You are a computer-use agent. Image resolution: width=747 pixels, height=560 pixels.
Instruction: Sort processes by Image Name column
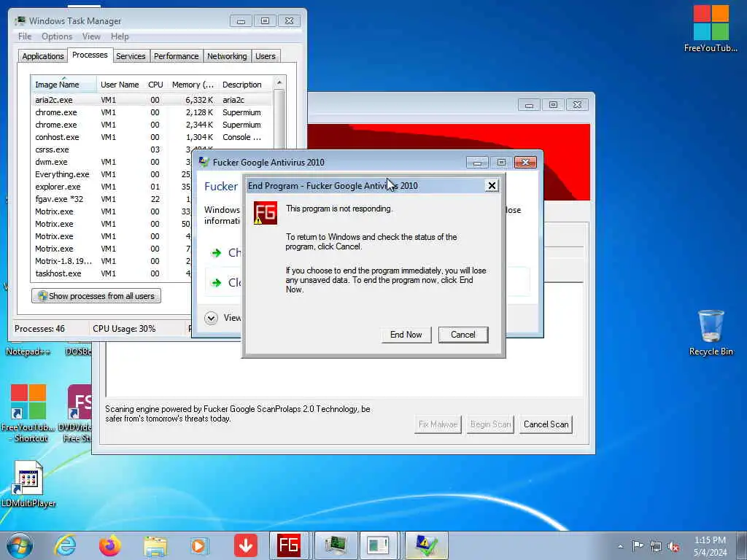(x=63, y=85)
